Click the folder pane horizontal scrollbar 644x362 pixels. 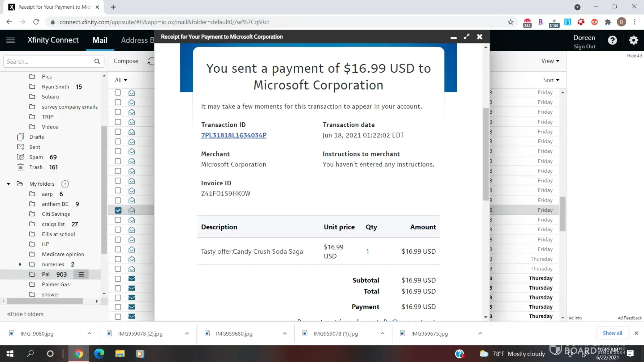pos(45,301)
